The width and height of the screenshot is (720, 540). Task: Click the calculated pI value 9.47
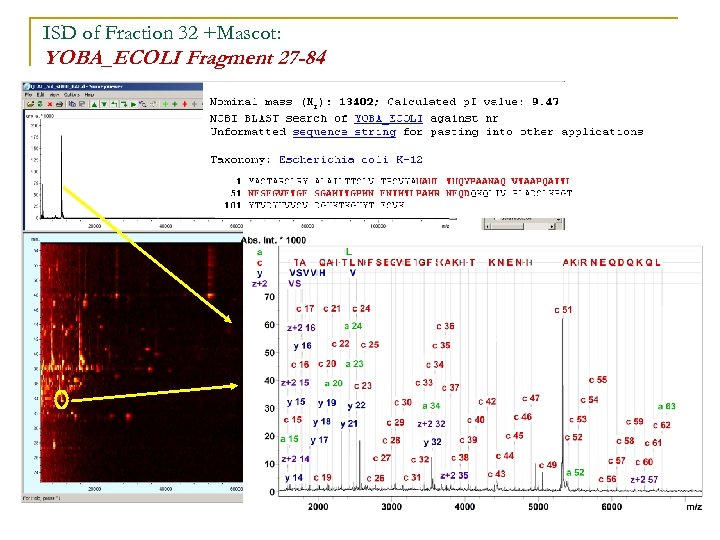(x=545, y=102)
